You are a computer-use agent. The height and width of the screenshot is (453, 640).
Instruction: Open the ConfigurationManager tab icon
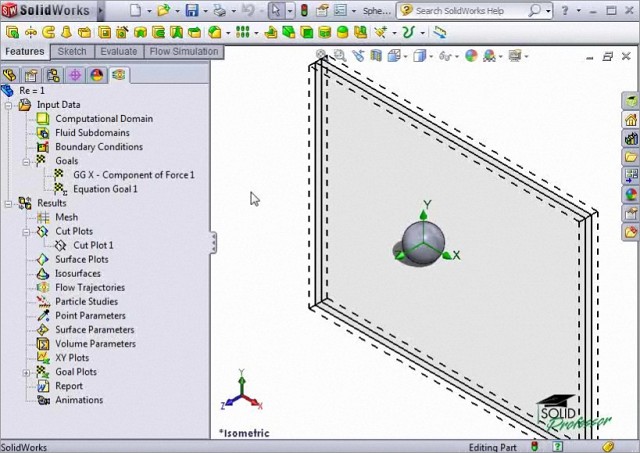(x=53, y=75)
